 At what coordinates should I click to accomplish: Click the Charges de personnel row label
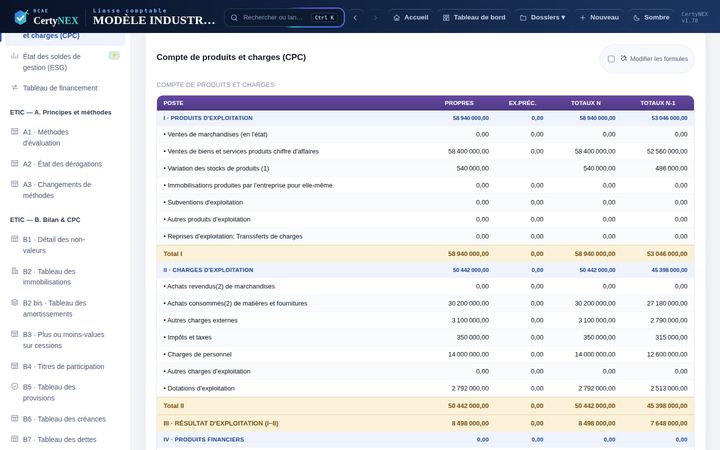coord(197,354)
